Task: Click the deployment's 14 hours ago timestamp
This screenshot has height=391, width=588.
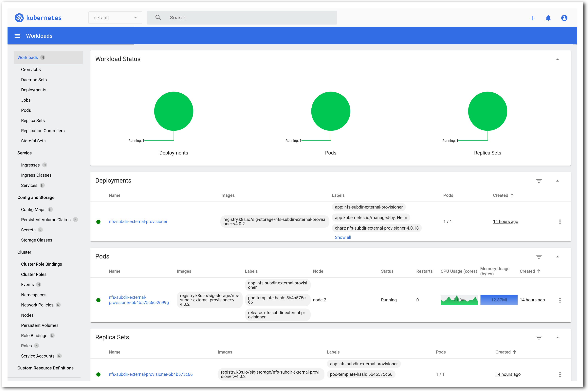Action: [x=505, y=222]
